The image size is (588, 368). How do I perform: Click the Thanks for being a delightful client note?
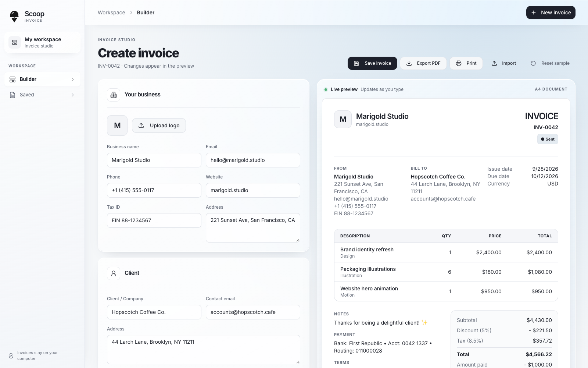(x=381, y=323)
